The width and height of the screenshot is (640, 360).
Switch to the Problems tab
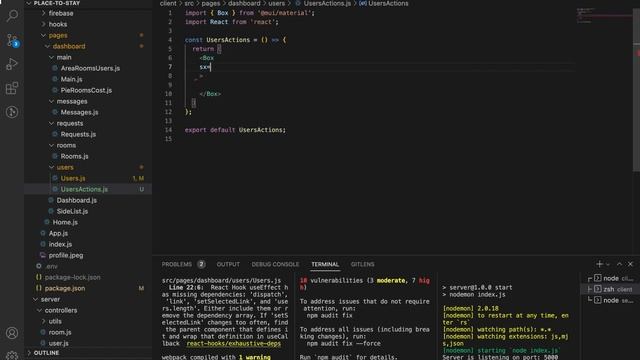177,264
